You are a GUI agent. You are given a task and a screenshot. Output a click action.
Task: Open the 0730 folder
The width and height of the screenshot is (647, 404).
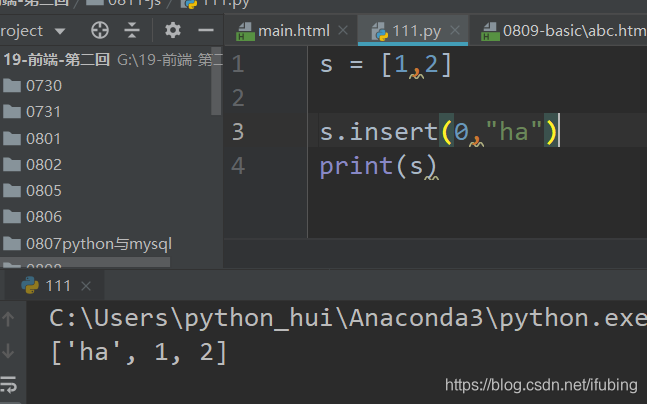coord(44,86)
